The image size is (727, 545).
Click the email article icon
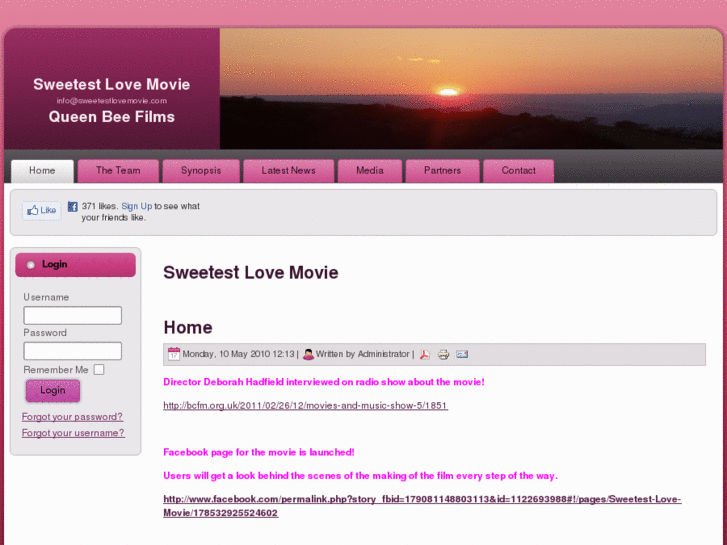462,354
